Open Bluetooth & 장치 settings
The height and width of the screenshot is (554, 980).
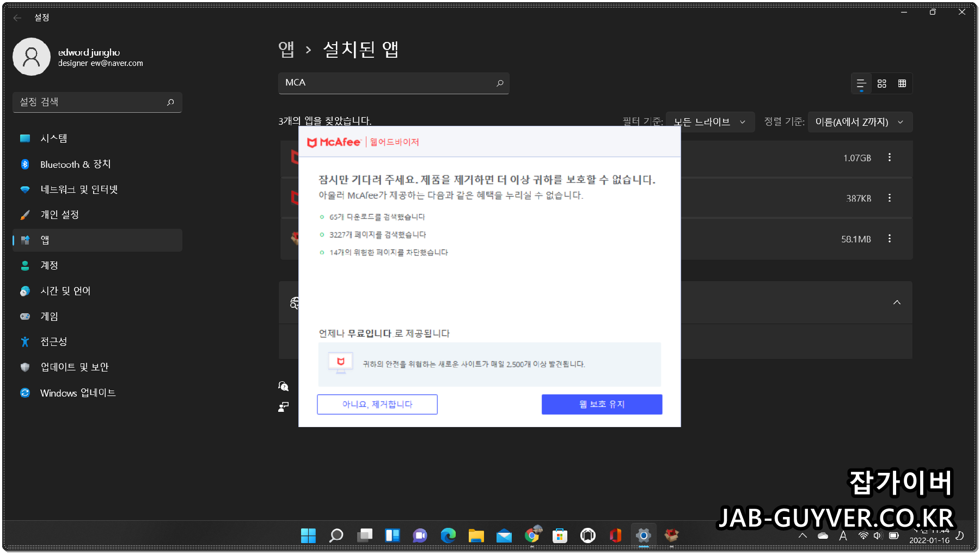click(97, 164)
